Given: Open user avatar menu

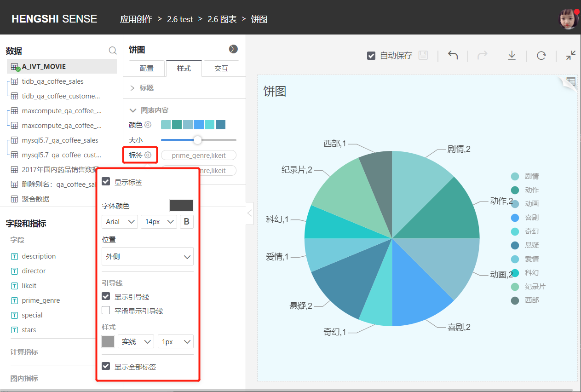Looking at the screenshot, I should [x=568, y=19].
